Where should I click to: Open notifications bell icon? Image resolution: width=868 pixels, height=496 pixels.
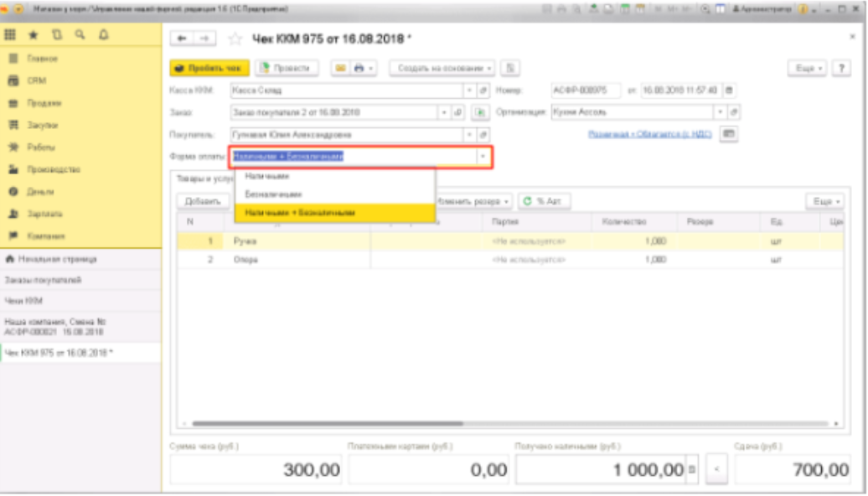pos(103,35)
